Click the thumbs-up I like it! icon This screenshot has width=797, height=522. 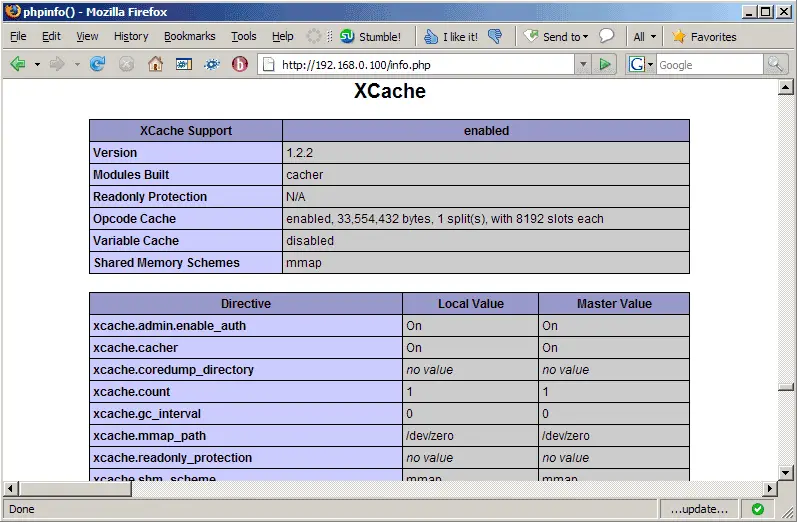click(431, 37)
